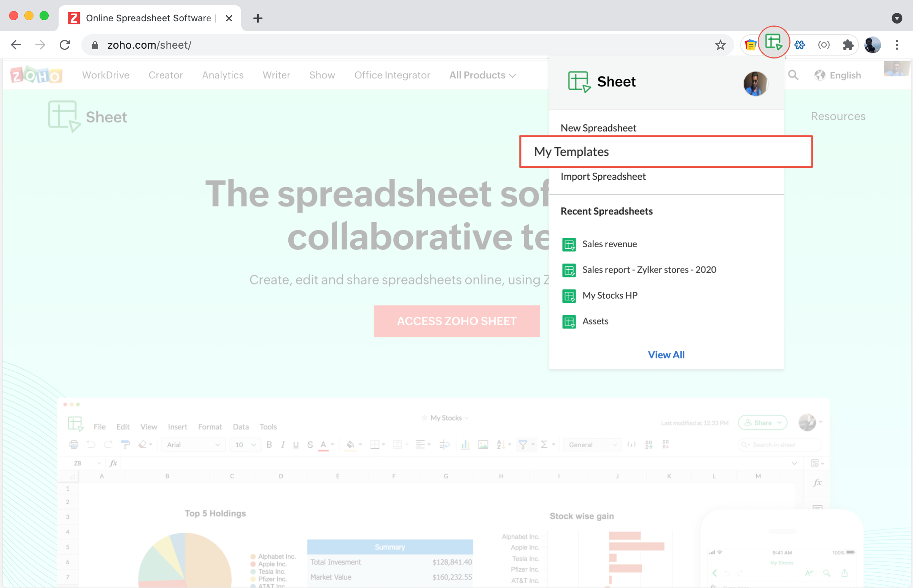This screenshot has height=588, width=913.
Task: Expand the All Products dropdown
Action: (x=482, y=75)
